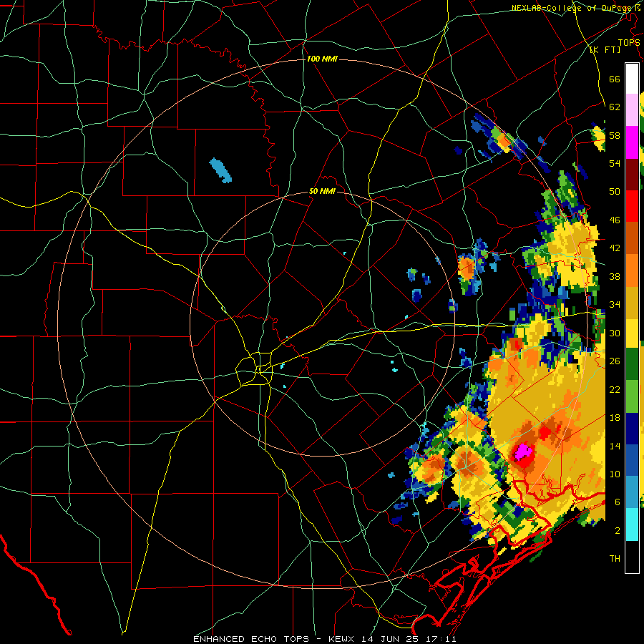Pick the dark green legend band

click(x=632, y=364)
